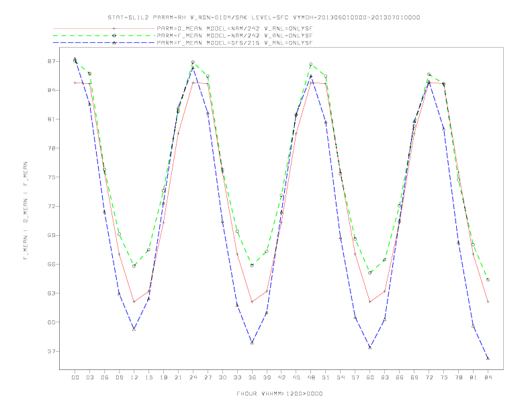The height and width of the screenshot is (411, 532).
Task: Click the x-axis forecast hour label 42
Action: (281, 377)
